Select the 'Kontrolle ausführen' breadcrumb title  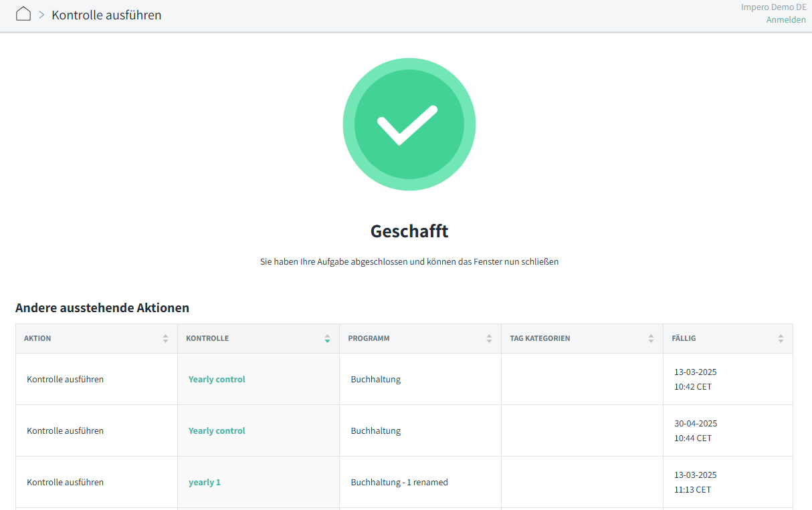click(x=106, y=15)
